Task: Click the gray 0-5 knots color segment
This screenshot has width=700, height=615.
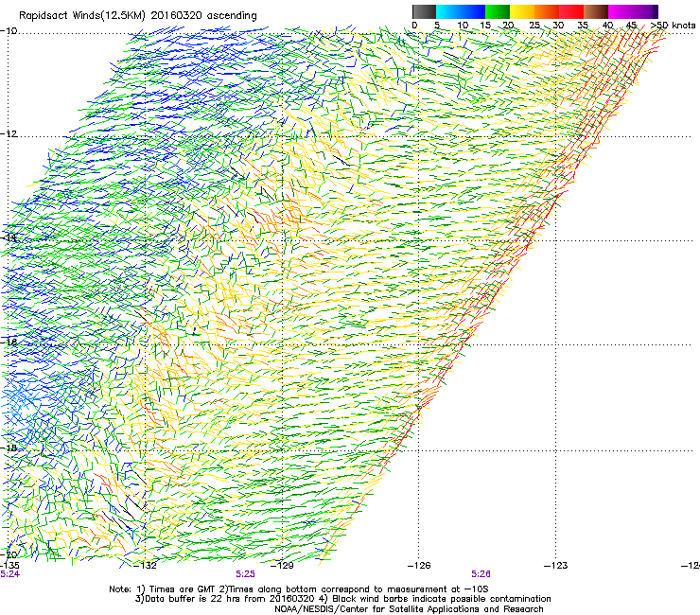Action: coord(424,11)
